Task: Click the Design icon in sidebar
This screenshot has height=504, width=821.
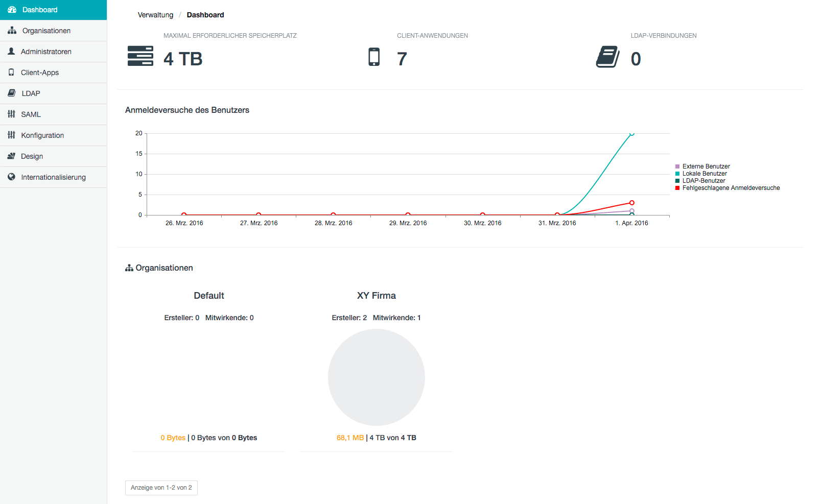Action: [x=11, y=156]
